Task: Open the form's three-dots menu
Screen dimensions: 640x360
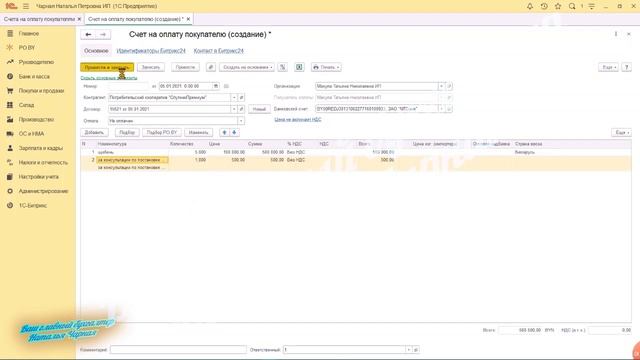Action: coord(616,34)
